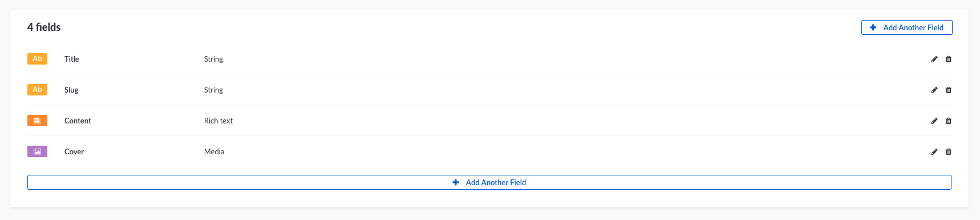Select the Title field name
The height and width of the screenshot is (220, 980).
tap(72, 59)
